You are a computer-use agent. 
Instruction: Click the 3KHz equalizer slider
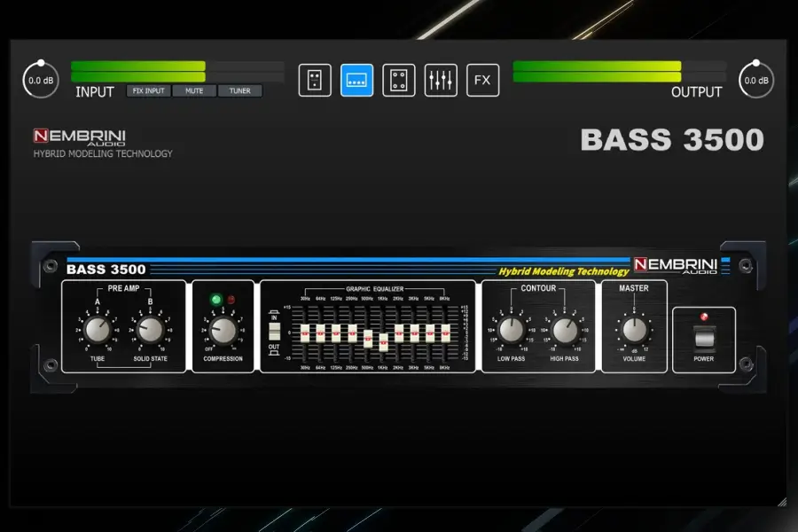pos(415,333)
